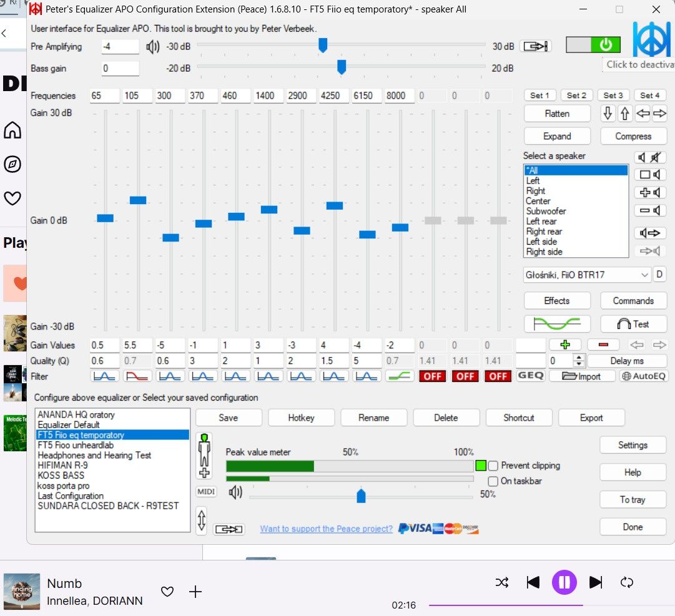The image size is (675, 616).
Task: Select KOSS BASS in the configuration list
Action: tap(112, 476)
